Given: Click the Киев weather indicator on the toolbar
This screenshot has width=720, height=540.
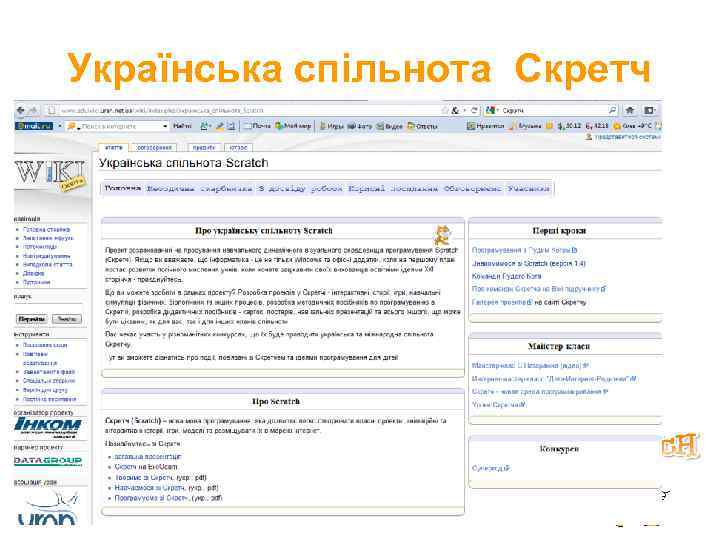Looking at the screenshot, I should (633, 126).
